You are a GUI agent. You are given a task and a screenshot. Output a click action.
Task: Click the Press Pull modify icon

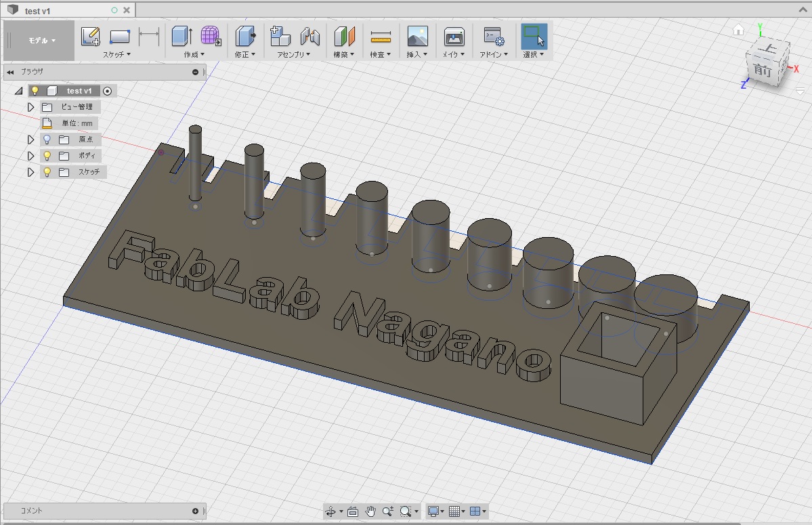click(245, 37)
